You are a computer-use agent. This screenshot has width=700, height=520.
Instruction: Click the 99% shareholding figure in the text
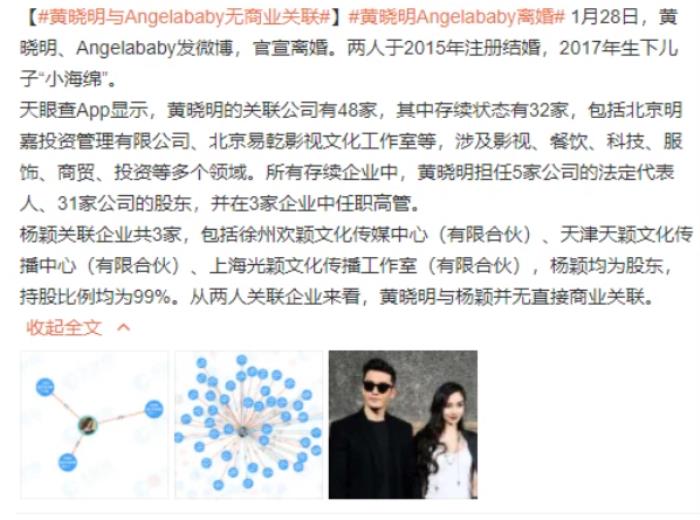152,297
